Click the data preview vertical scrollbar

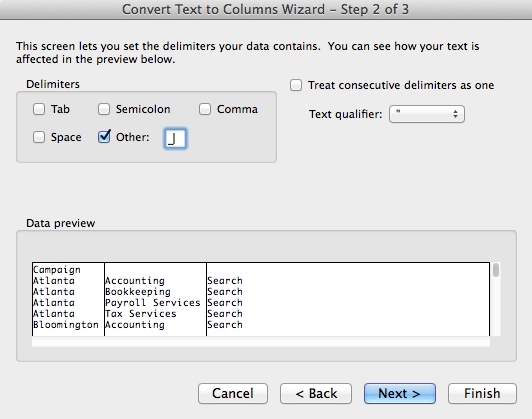pos(496,299)
